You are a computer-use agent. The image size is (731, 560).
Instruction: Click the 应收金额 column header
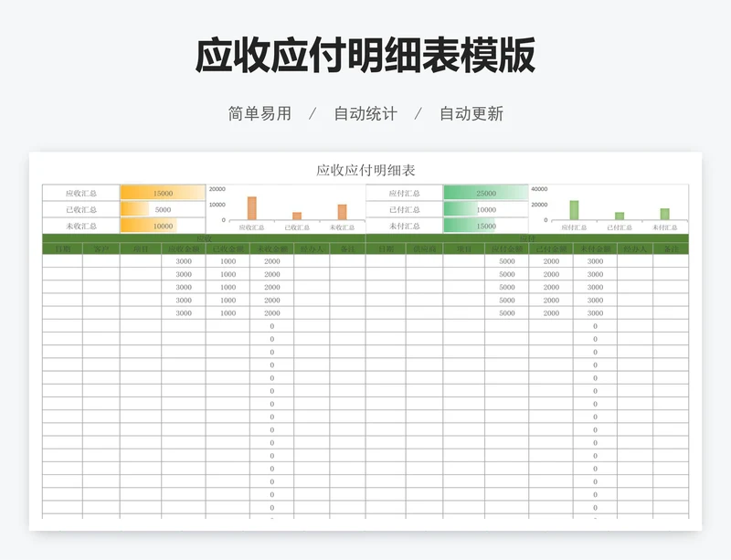tap(184, 248)
